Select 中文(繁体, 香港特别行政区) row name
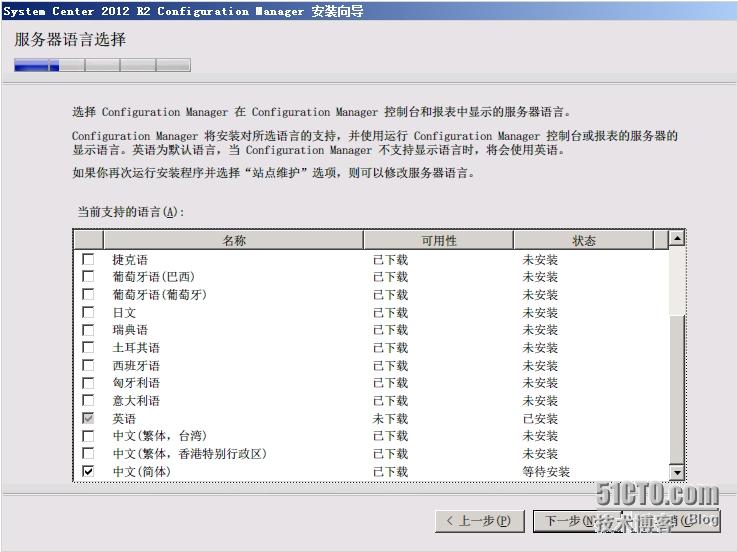Viewport: 738px width, 552px height. (x=190, y=454)
